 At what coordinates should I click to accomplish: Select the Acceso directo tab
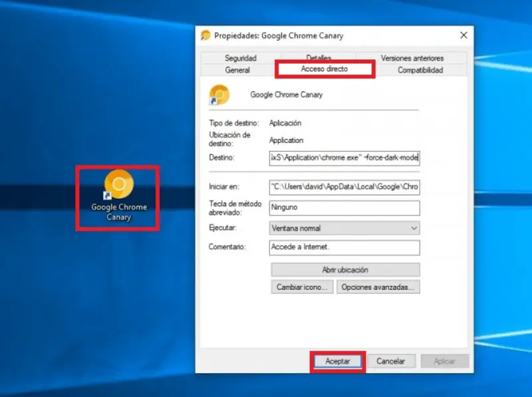pyautogui.click(x=325, y=69)
